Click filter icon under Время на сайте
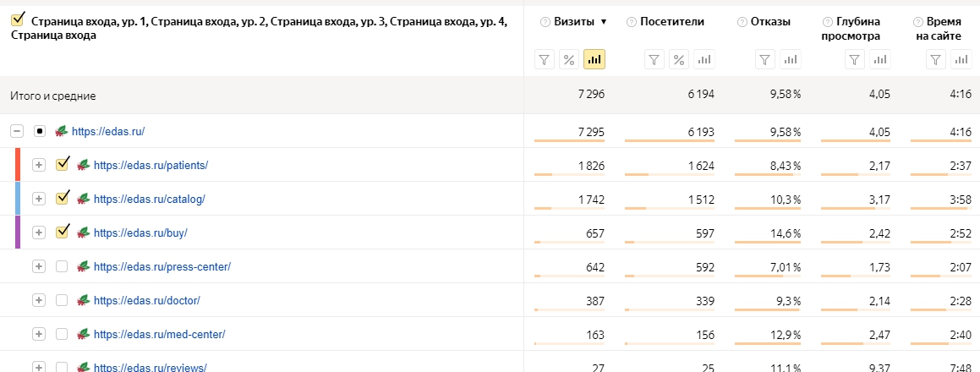This screenshot has height=372, width=980. coord(935,60)
